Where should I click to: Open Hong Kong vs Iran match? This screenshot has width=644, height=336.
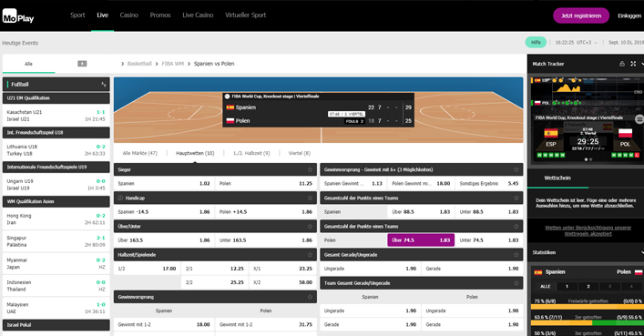pyautogui.click(x=56, y=219)
